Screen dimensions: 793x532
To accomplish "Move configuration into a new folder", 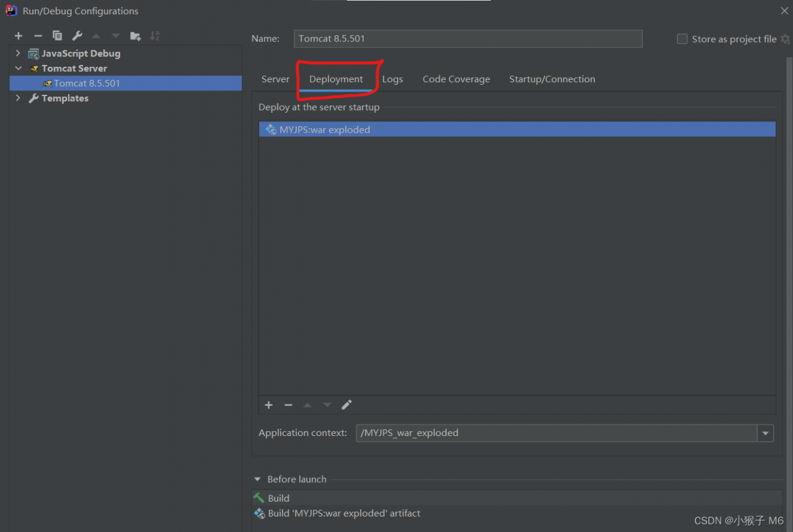I will [135, 36].
